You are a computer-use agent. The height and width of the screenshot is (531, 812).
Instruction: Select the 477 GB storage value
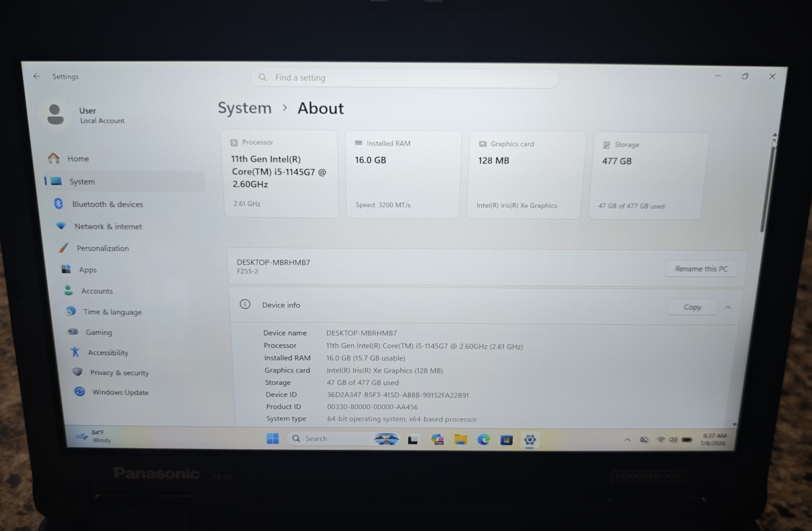(x=617, y=161)
